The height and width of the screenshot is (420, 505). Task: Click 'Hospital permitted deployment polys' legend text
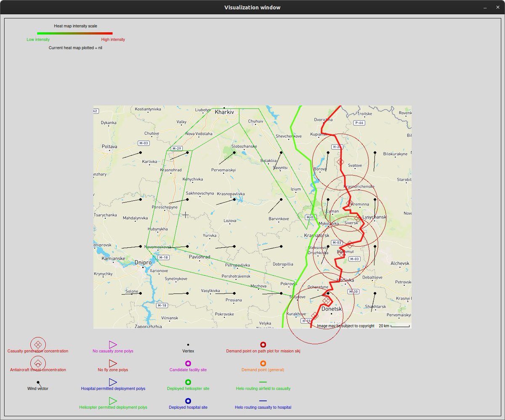pos(113,389)
